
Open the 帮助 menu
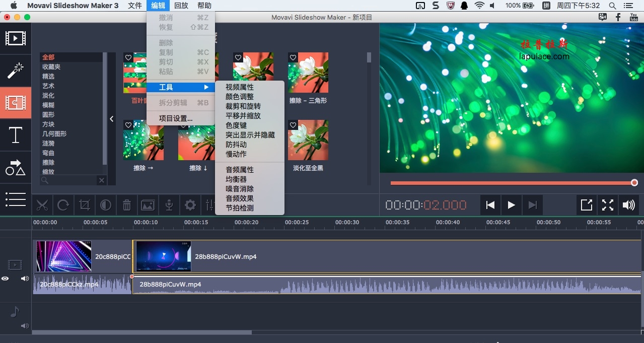204,6
